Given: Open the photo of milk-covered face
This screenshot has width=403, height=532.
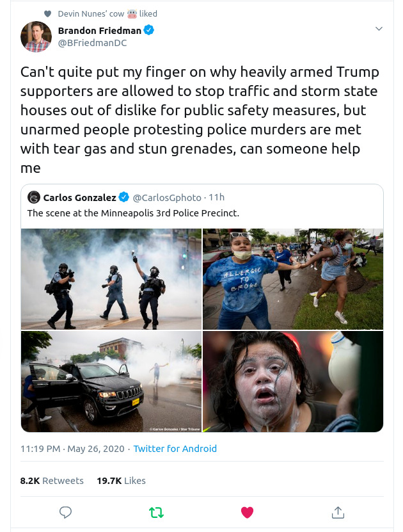Looking at the screenshot, I should click(x=293, y=382).
